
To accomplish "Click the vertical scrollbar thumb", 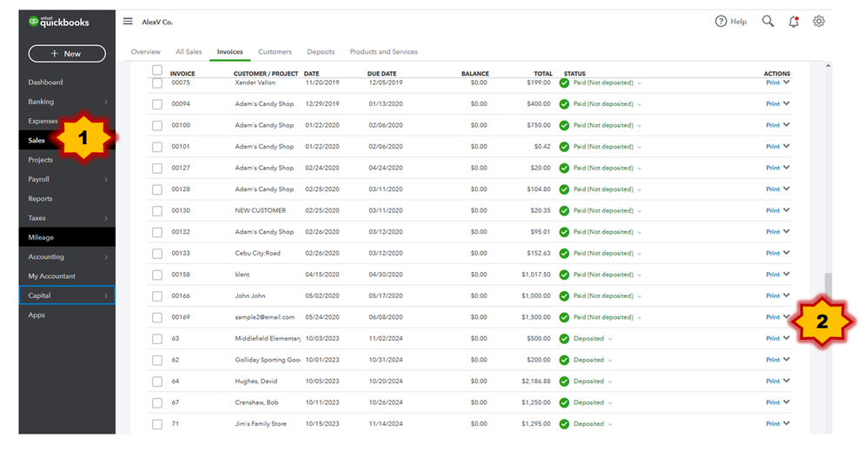I will click(828, 285).
